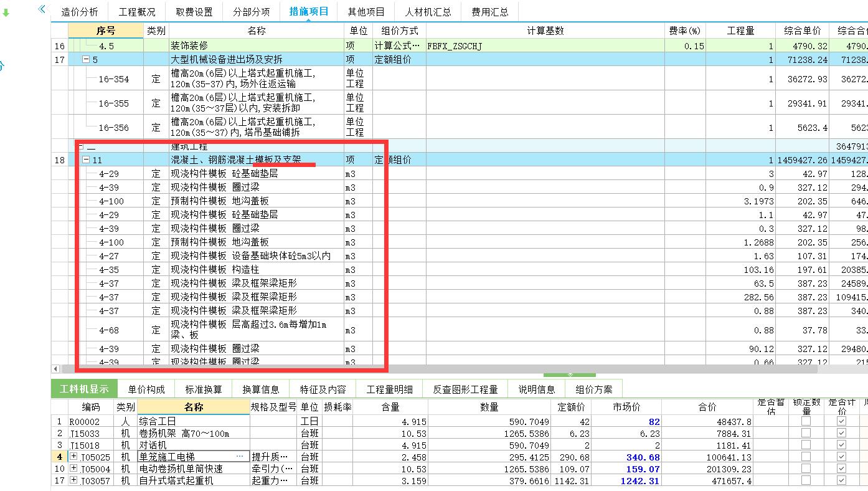The image size is (868, 491).
Task: Open the 费用汇总 tab
Action: click(x=489, y=12)
